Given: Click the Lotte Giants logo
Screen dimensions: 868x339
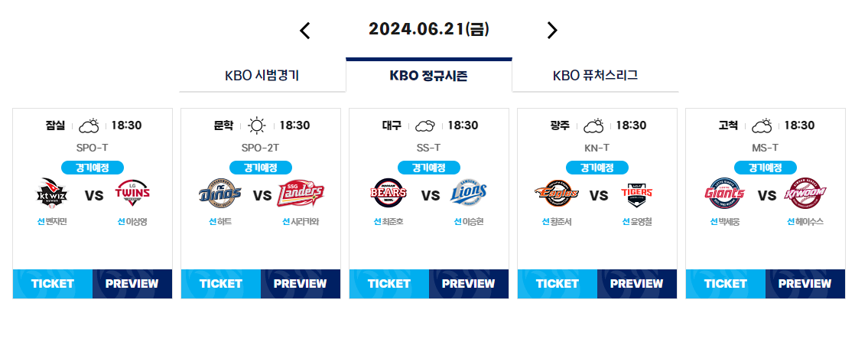Looking at the screenshot, I should click(x=725, y=193).
